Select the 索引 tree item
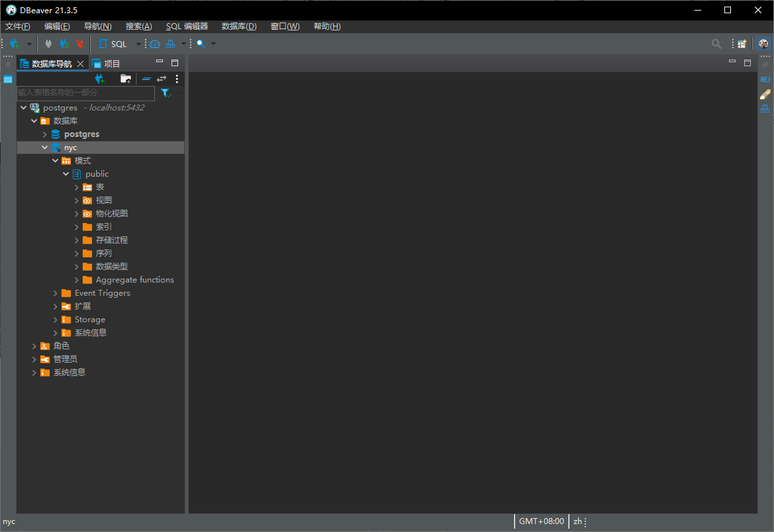This screenshot has height=532, width=774. [x=104, y=227]
